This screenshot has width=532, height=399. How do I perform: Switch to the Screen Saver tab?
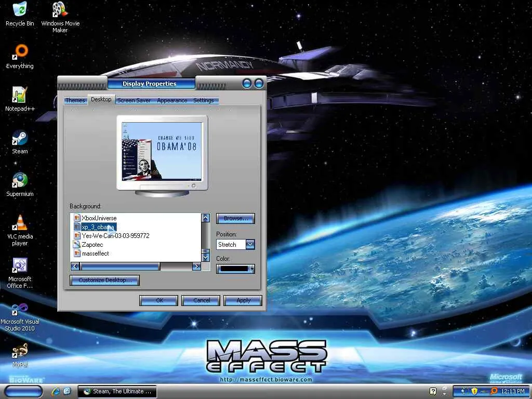tap(134, 100)
